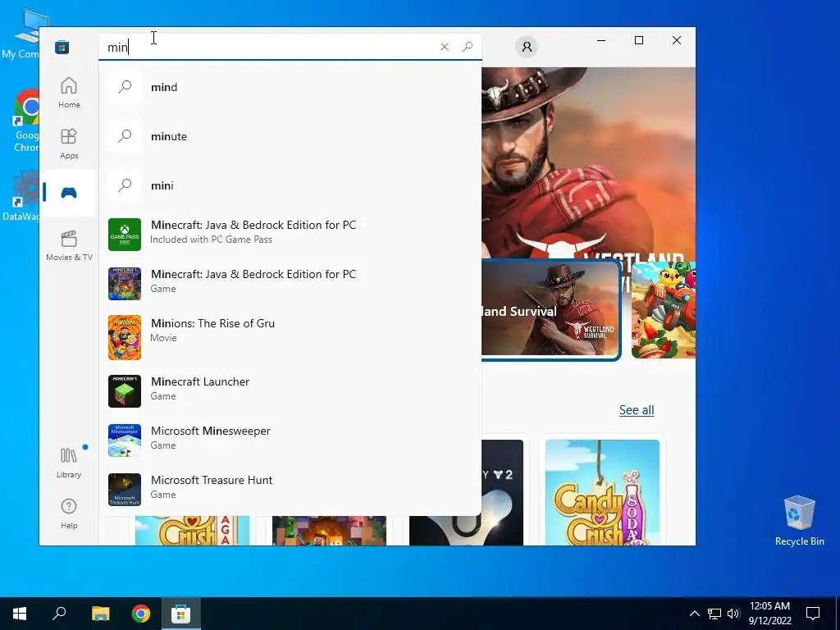
Task: Clear the search box text
Action: 444,47
